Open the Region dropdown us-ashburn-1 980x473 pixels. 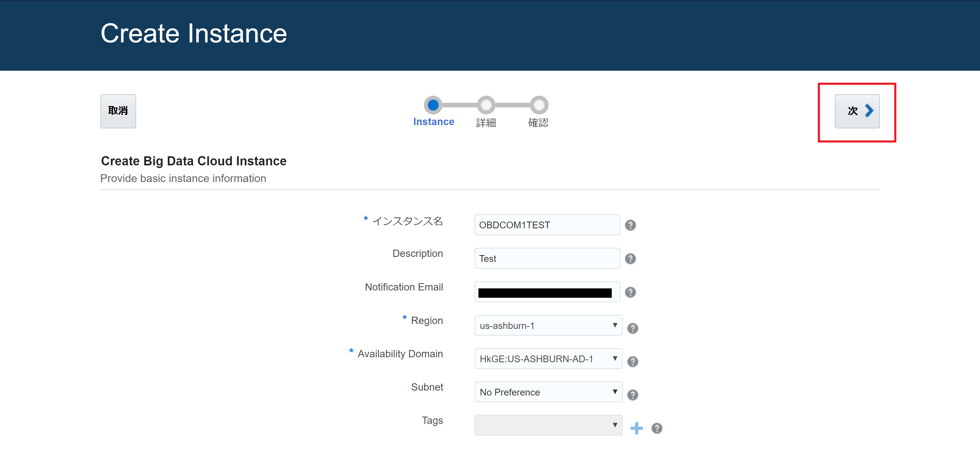coord(548,325)
